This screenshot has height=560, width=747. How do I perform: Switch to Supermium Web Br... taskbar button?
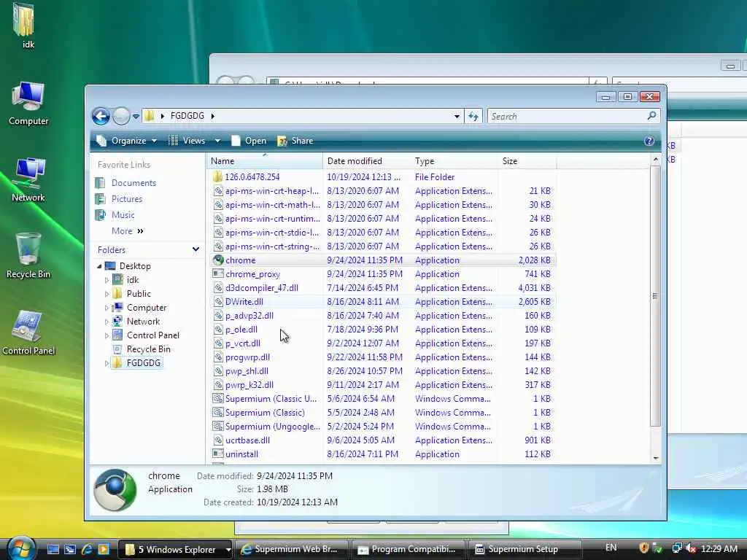[292, 550]
